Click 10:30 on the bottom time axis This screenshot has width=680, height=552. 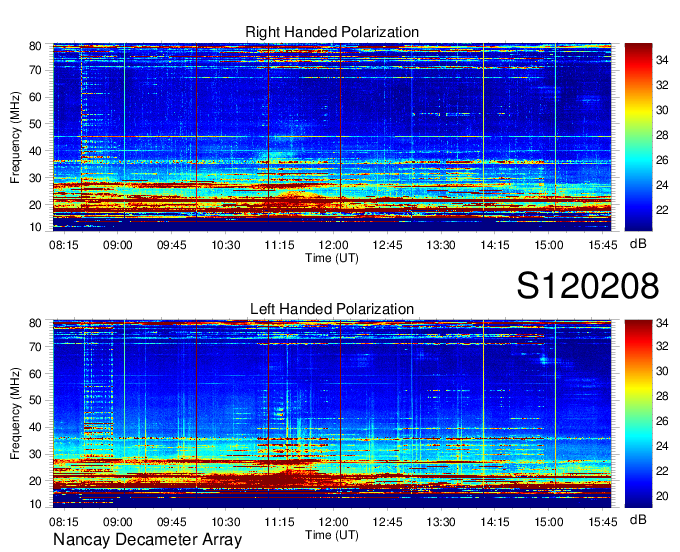(x=226, y=522)
